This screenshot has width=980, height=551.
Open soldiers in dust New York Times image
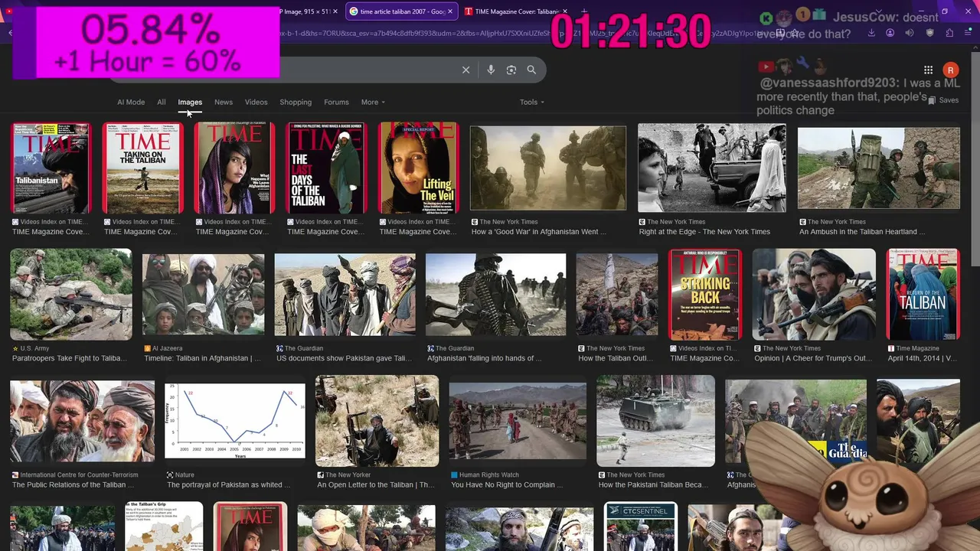[548, 168]
